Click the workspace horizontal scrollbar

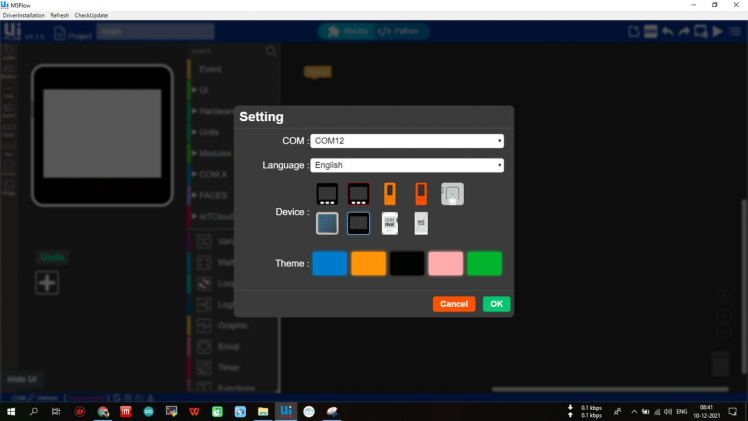pyautogui.click(x=610, y=389)
